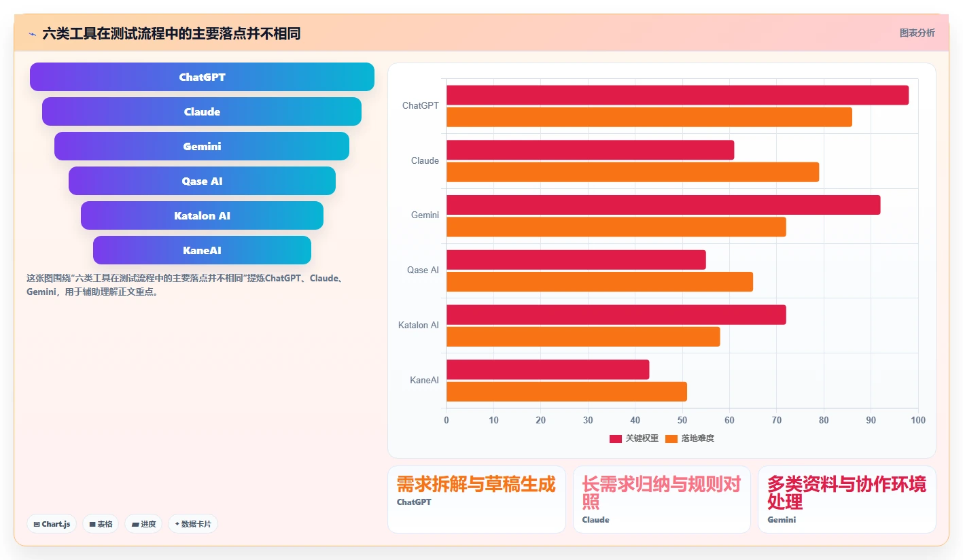Click Claude's orange 落地难度 bar
The width and height of the screenshot is (963, 560).
tap(633, 172)
